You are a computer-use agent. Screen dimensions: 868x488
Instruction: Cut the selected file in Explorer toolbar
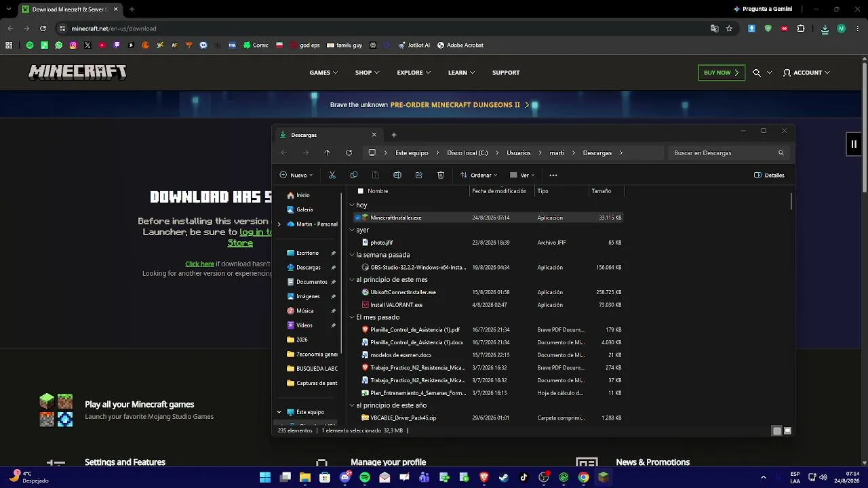(332, 175)
